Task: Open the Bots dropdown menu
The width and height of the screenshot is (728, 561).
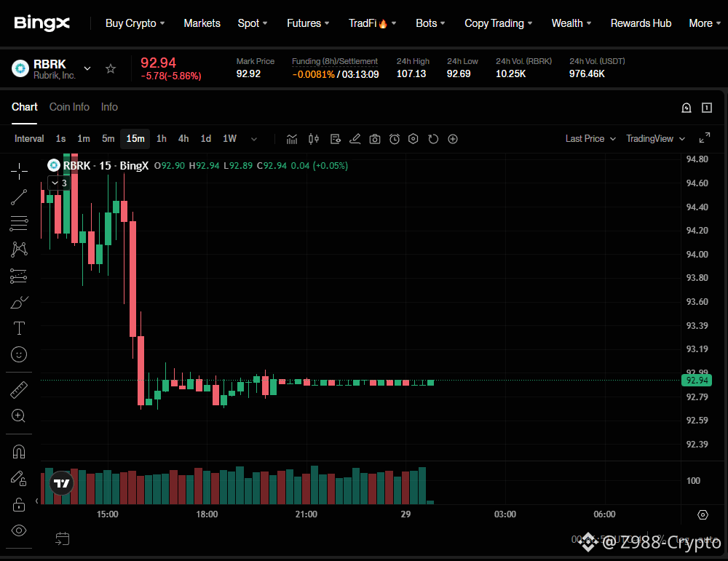Action: 430,23
